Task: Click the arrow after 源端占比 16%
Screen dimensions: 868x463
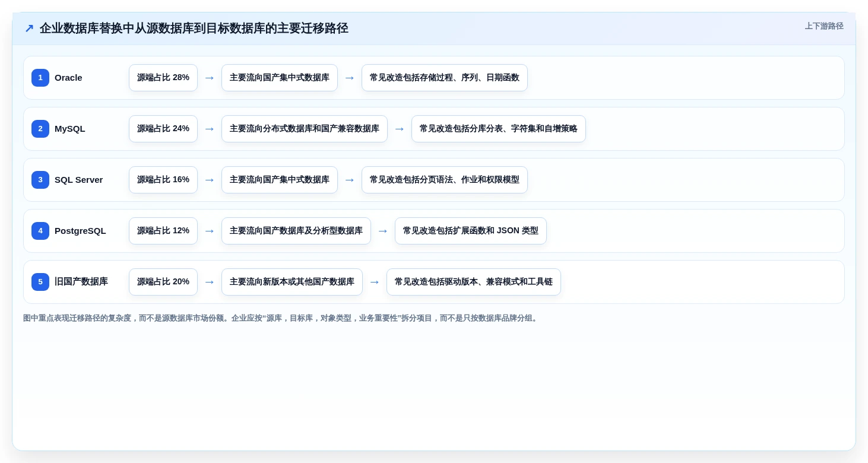Action: (x=210, y=180)
